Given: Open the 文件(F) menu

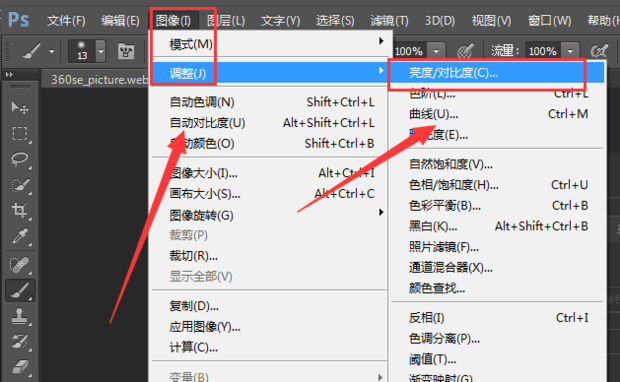Looking at the screenshot, I should pyautogui.click(x=66, y=20).
